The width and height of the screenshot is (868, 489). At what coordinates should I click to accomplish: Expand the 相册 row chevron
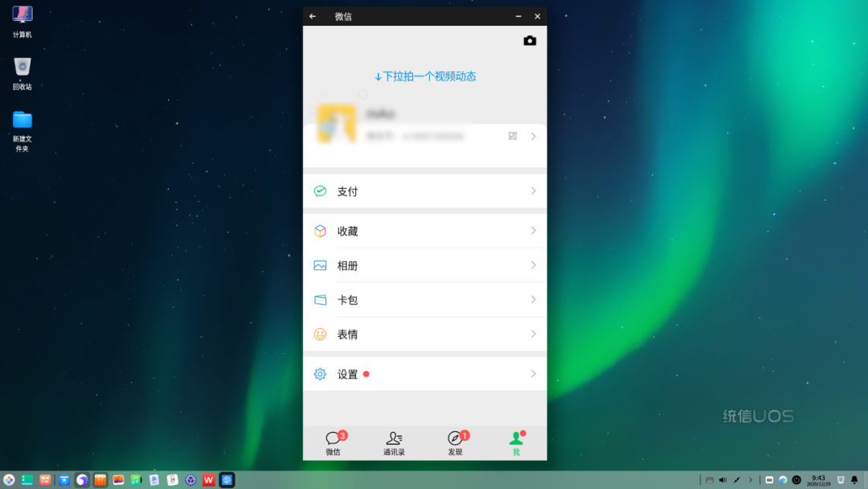point(533,265)
